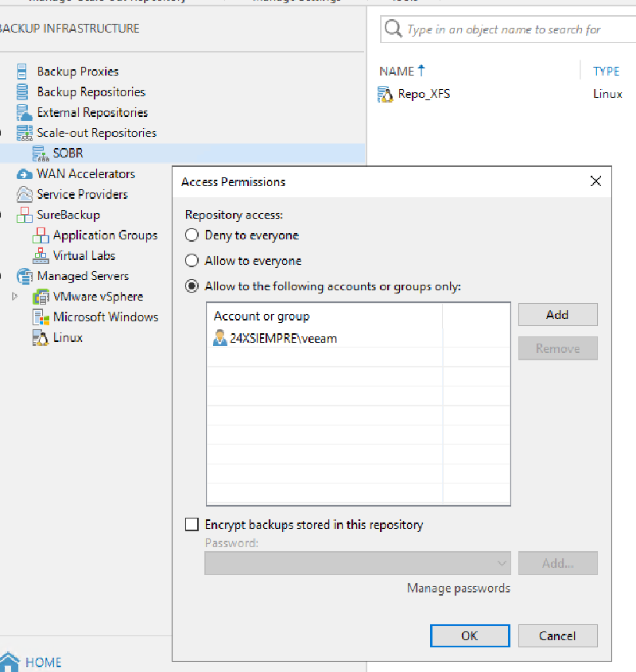Click the Application Groups icon
The image size is (636, 672).
coord(41,235)
